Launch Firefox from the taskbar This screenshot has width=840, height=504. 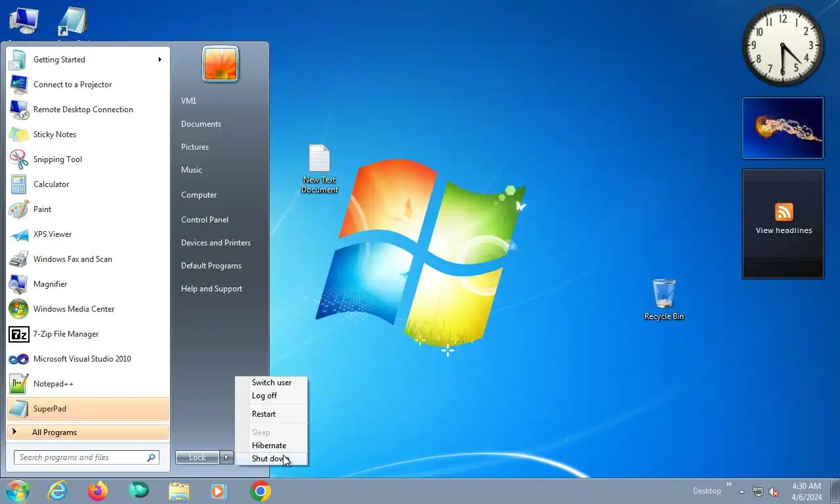[x=98, y=491]
